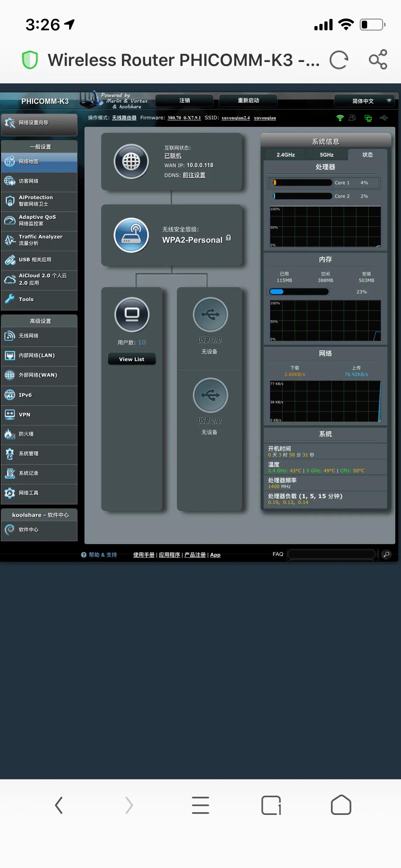The image size is (401, 868).
Task: Open the IPv6 settings page
Action: tap(39, 395)
